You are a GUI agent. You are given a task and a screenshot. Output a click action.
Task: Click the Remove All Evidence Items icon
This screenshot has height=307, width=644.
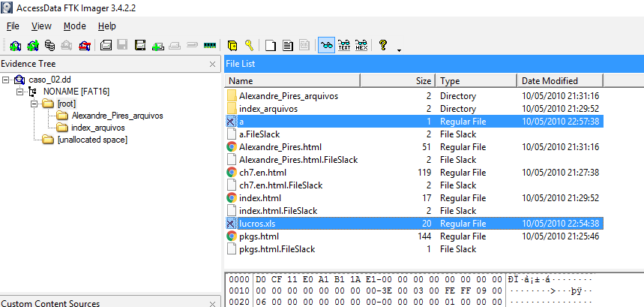(84, 45)
